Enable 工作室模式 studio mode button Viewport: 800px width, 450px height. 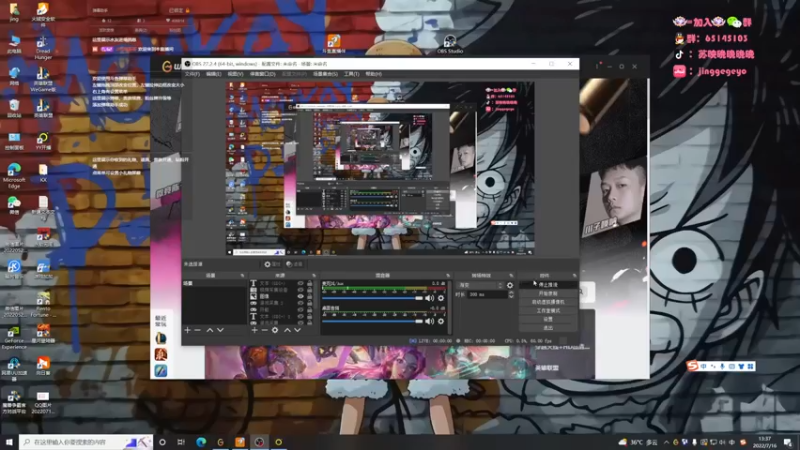[x=548, y=311]
